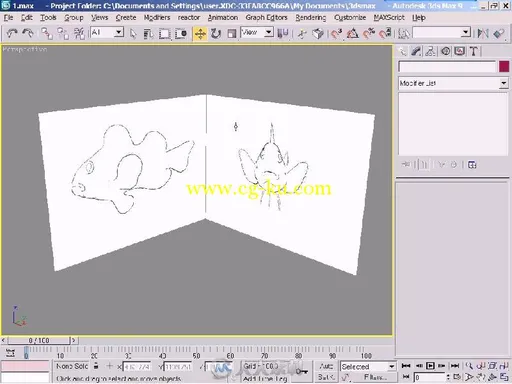The image size is (512, 384).
Task: Click the Make Unique stack icon
Action: 441,164
